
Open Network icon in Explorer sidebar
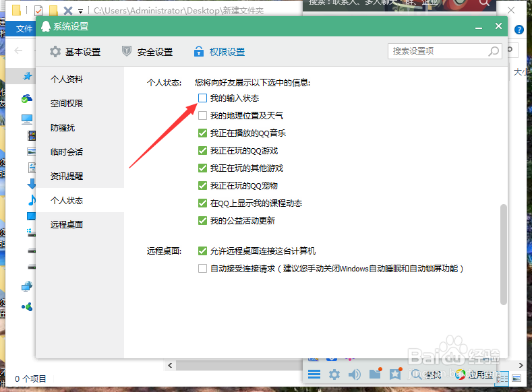27,286
